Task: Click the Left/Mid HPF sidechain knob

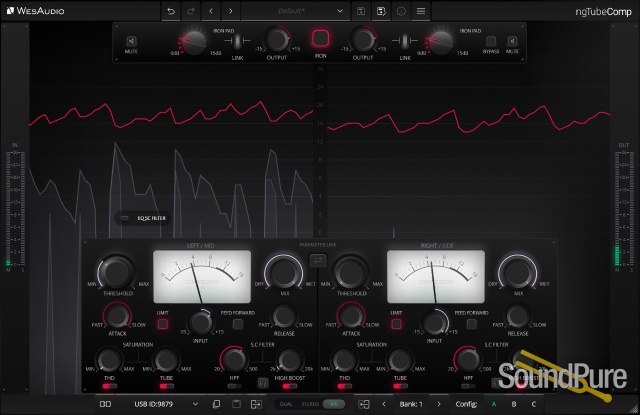Action: coord(234,360)
